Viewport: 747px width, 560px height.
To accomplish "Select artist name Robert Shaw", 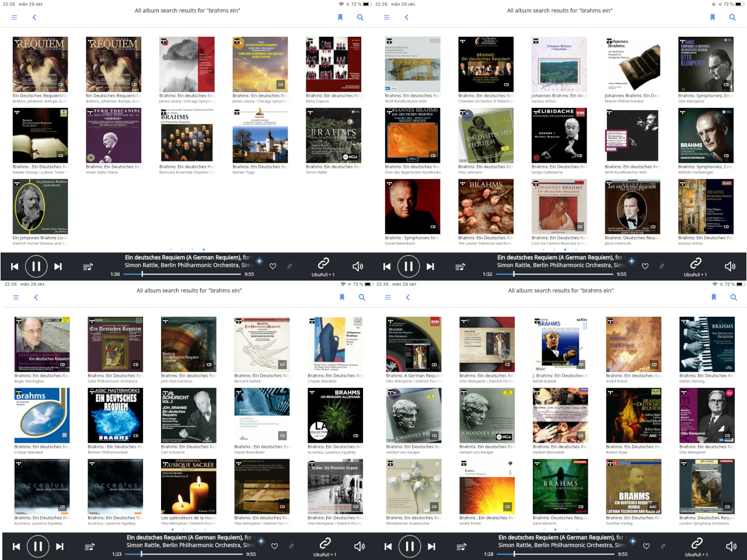I will pyautogui.click(x=617, y=452).
